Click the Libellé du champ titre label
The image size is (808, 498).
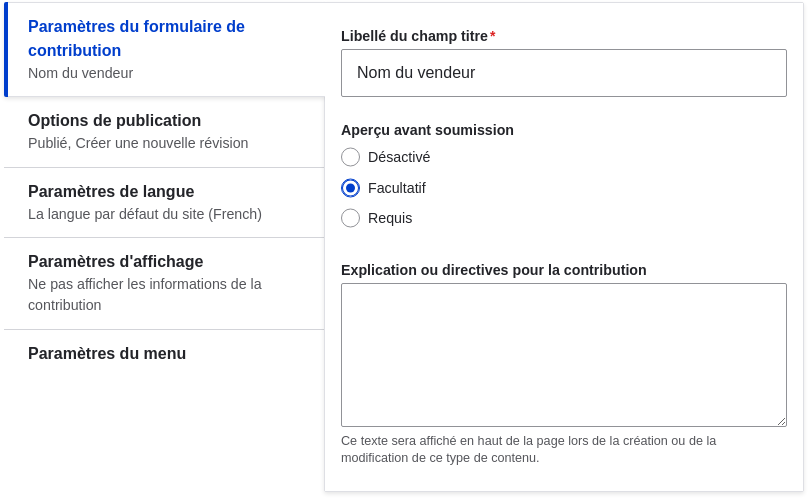(414, 36)
